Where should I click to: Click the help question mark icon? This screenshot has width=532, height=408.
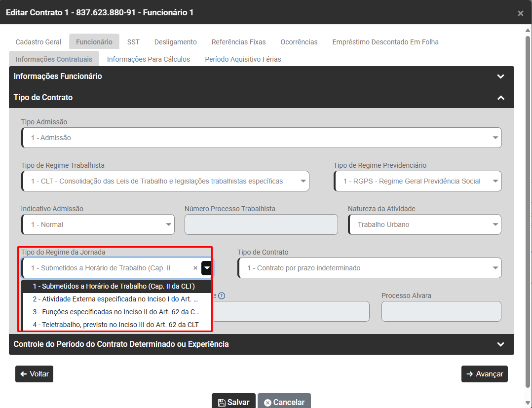point(222,296)
